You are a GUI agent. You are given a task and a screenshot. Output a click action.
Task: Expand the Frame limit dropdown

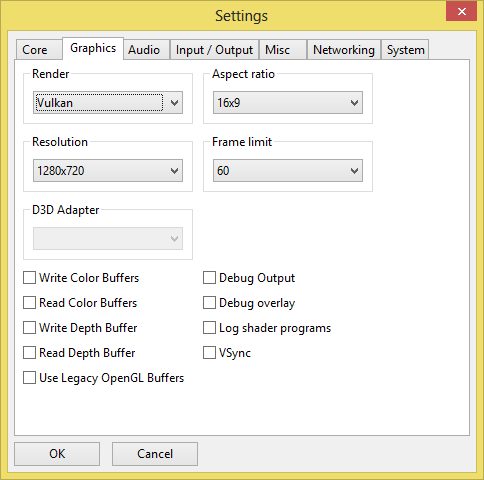click(288, 171)
